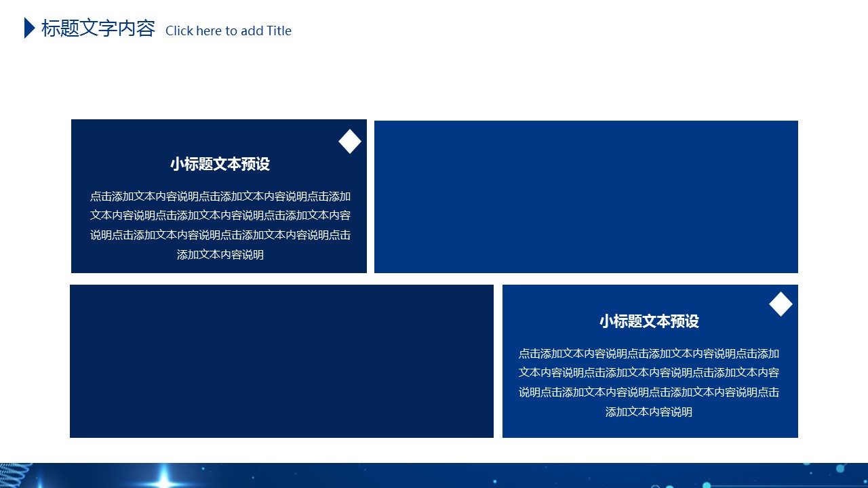Select the main title 标题文字内容
The width and height of the screenshot is (868, 488).
[98, 29]
